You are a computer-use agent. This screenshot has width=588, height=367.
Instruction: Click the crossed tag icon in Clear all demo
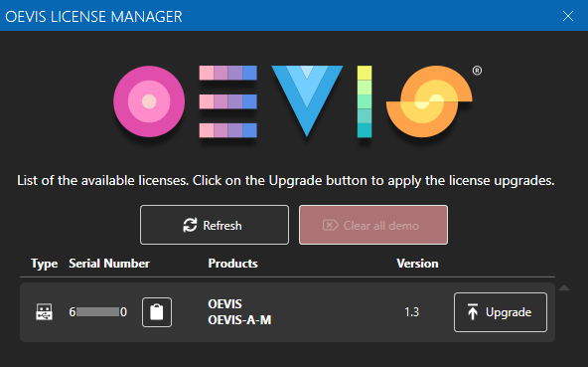click(x=330, y=225)
